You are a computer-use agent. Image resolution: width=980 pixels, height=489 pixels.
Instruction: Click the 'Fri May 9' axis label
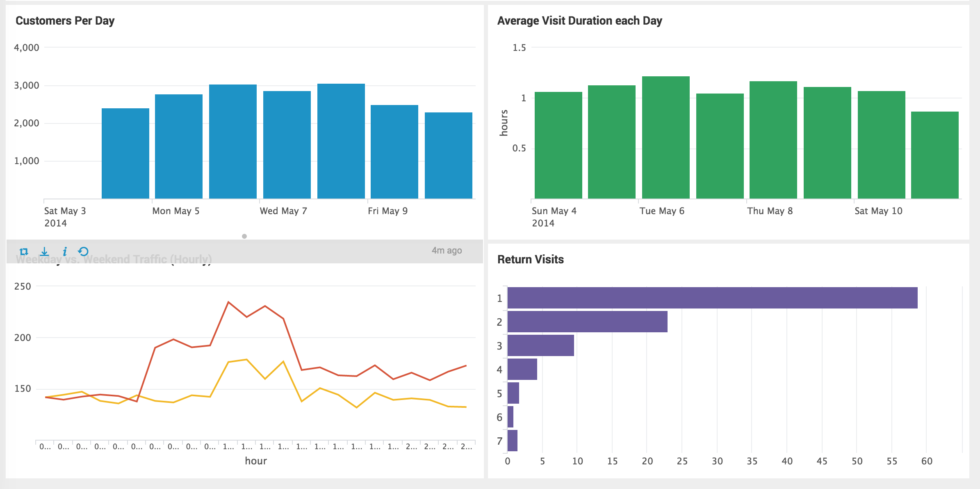click(x=388, y=211)
